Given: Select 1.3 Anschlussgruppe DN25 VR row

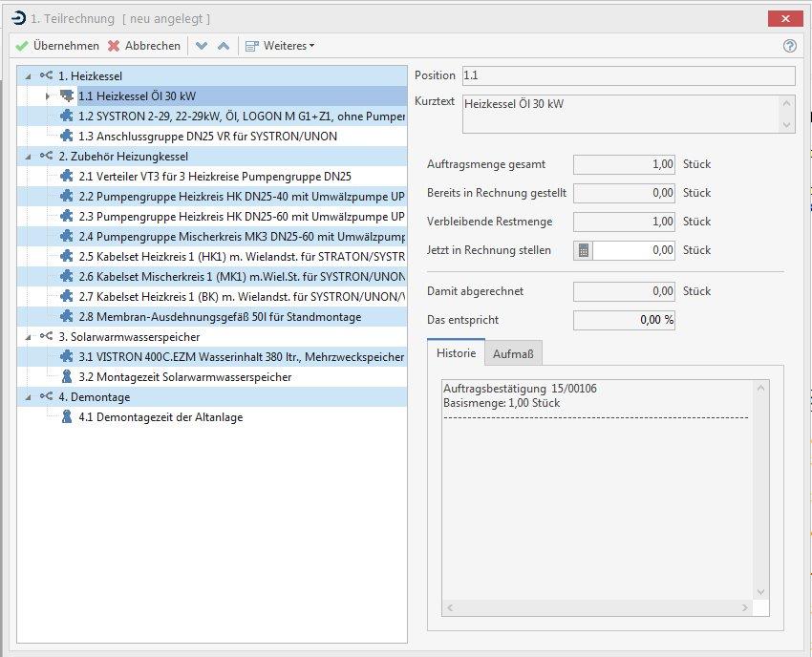Looking at the screenshot, I should [212, 137].
